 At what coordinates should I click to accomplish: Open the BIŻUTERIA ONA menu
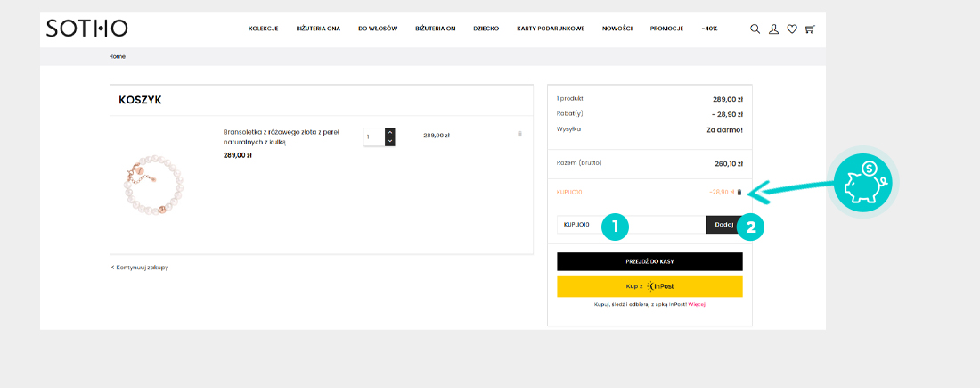pyautogui.click(x=318, y=29)
